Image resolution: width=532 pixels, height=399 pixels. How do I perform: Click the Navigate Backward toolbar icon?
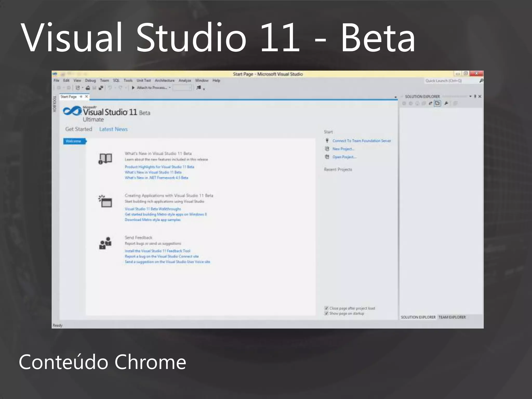pos(59,88)
